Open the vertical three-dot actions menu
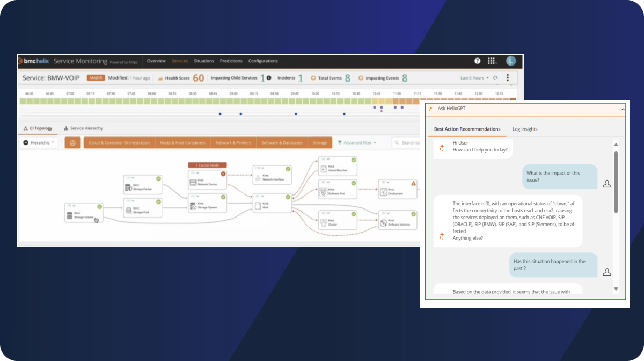644x361 pixels. (x=508, y=78)
